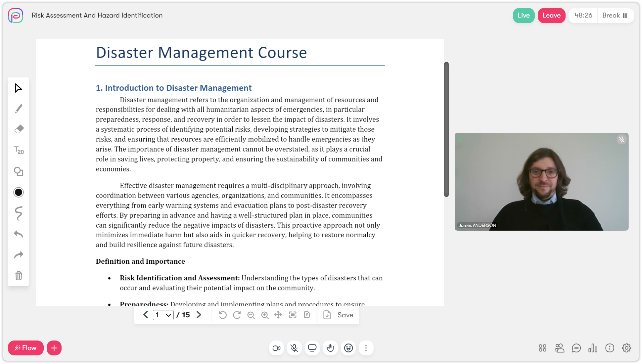Click the Flow button
This screenshot has width=642, height=364.
(26, 348)
